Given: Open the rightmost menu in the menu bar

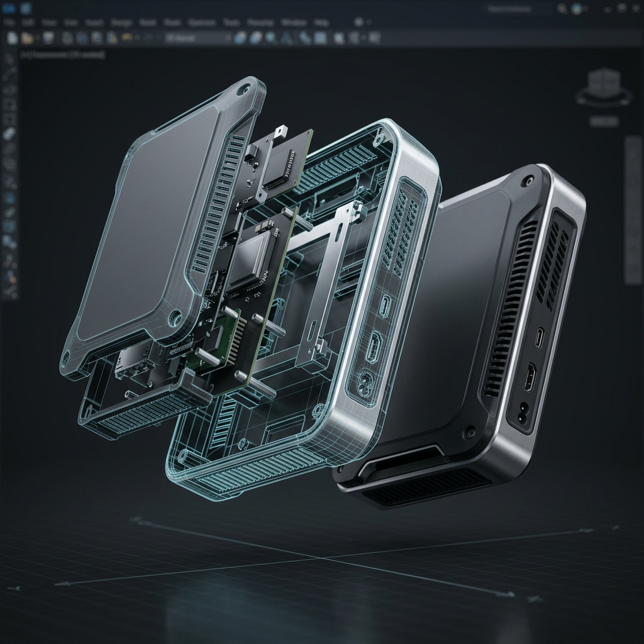Looking at the screenshot, I should (321, 23).
